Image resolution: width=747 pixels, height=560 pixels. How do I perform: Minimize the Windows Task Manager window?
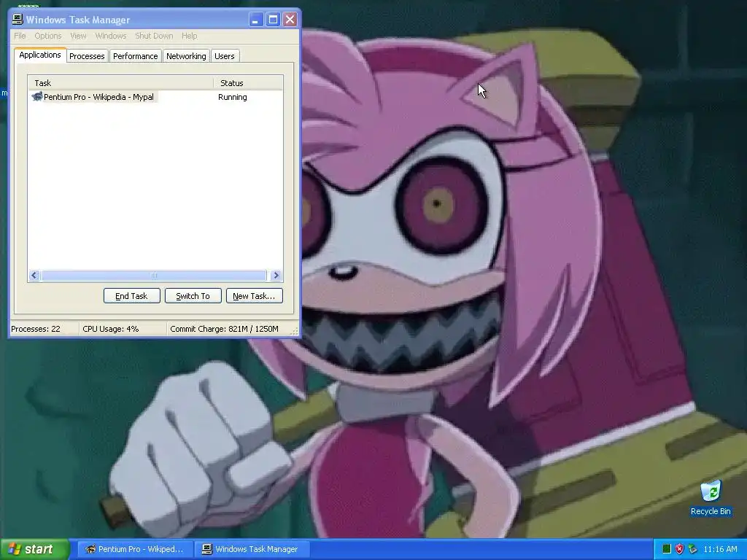tap(256, 20)
